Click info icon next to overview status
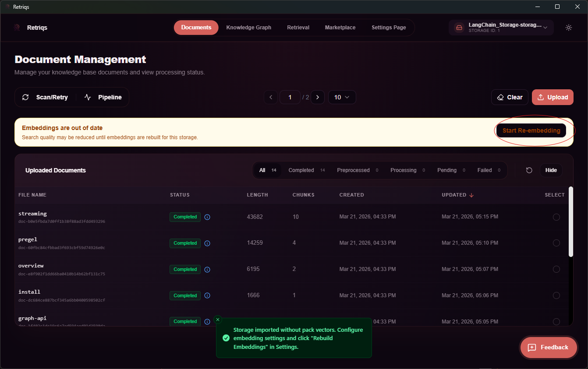 207,270
